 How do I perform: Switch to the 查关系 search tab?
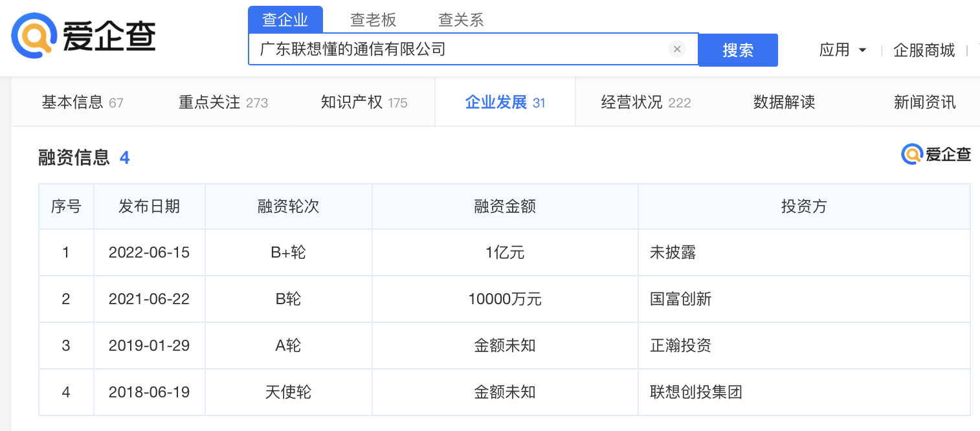point(462,20)
